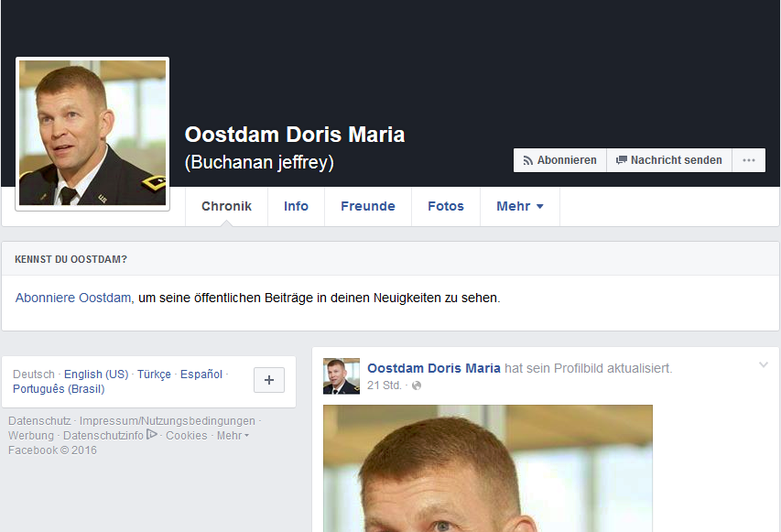Click the 21 Std. post timestamp

384,385
